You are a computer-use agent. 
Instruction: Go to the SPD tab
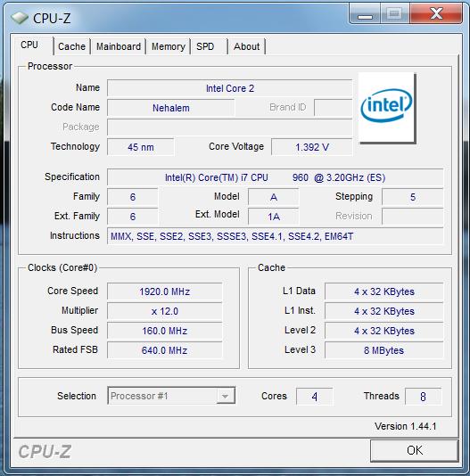(x=205, y=46)
